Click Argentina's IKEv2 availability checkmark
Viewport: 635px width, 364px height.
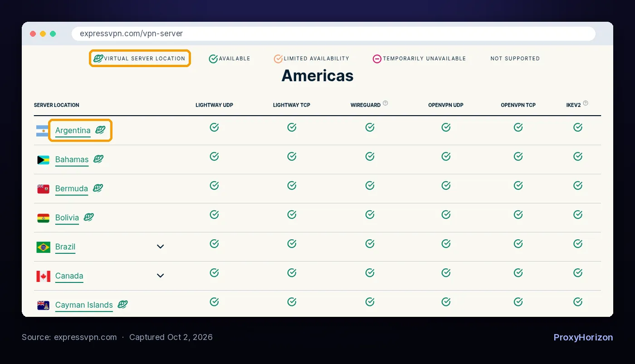tap(577, 127)
